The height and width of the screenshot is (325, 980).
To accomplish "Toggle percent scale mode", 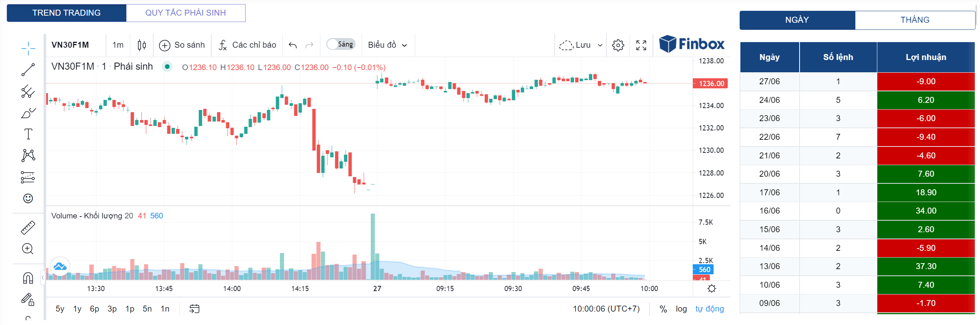I will tap(663, 309).
